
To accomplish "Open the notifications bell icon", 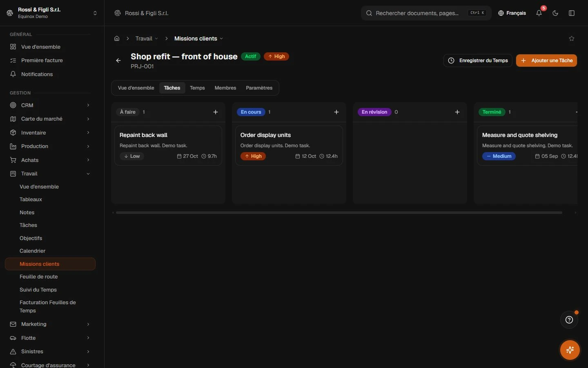I will (539, 13).
